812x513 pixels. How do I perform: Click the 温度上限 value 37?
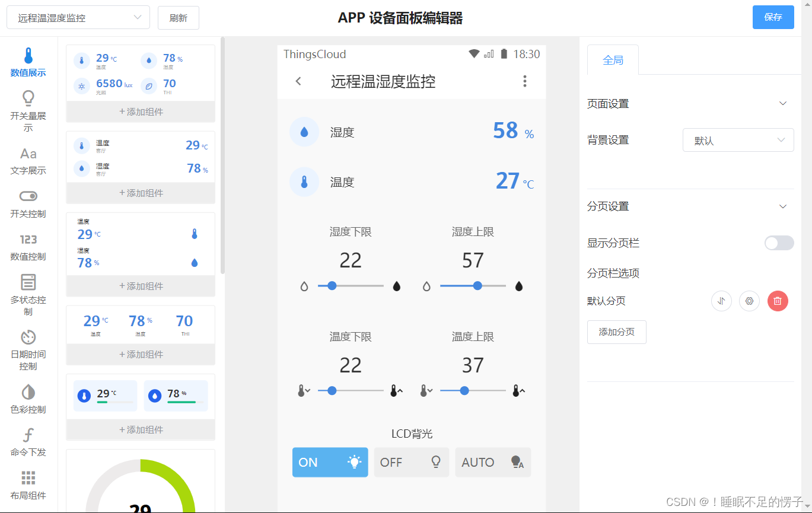[x=473, y=365]
